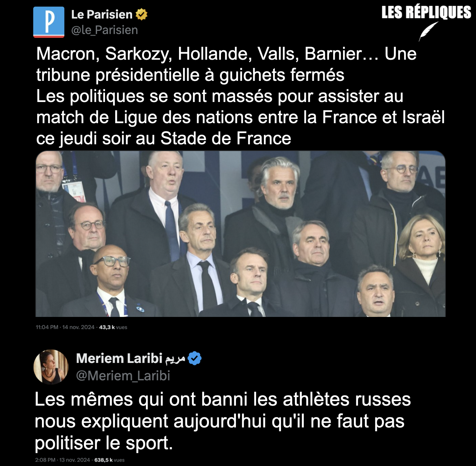This screenshot has width=476, height=466.
Task: Click the Arabic name text beside Meriem Laribi
Action: 175,359
